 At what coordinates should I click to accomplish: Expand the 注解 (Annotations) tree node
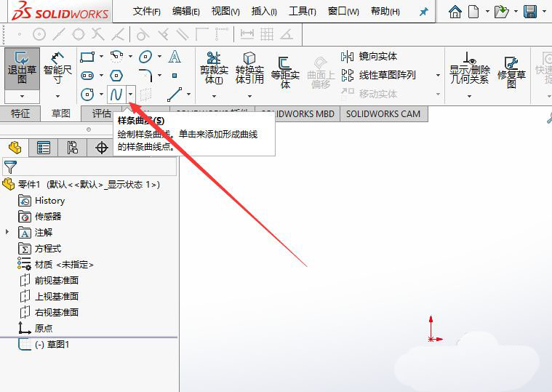(7, 232)
